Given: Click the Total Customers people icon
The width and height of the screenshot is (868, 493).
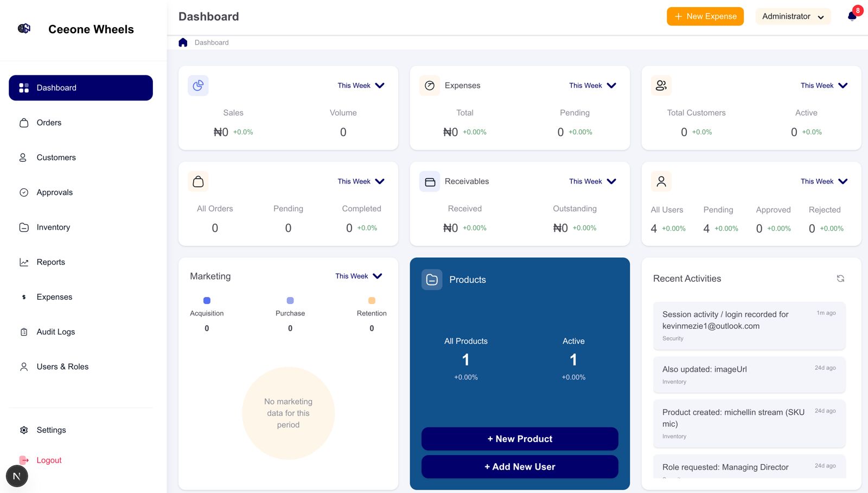Looking at the screenshot, I should point(661,85).
